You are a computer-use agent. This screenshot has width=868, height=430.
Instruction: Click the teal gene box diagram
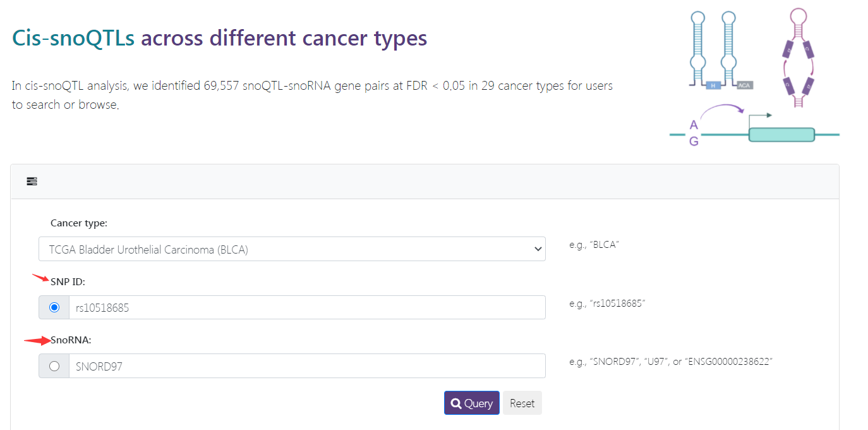click(x=781, y=134)
